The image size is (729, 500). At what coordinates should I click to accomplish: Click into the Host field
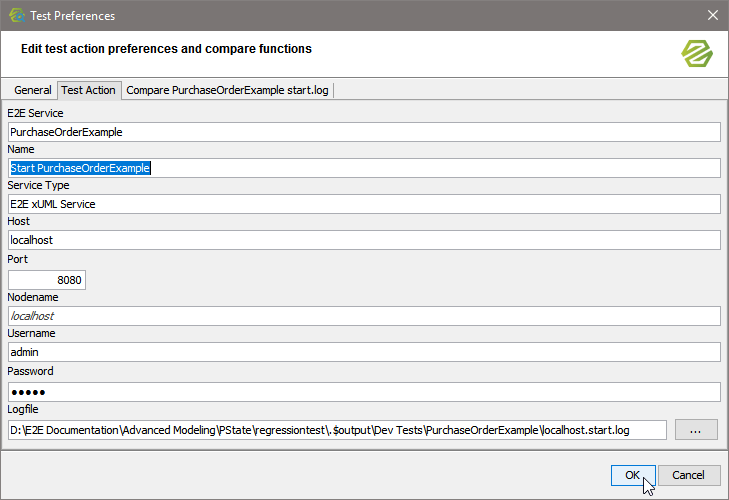pyautogui.click(x=364, y=240)
